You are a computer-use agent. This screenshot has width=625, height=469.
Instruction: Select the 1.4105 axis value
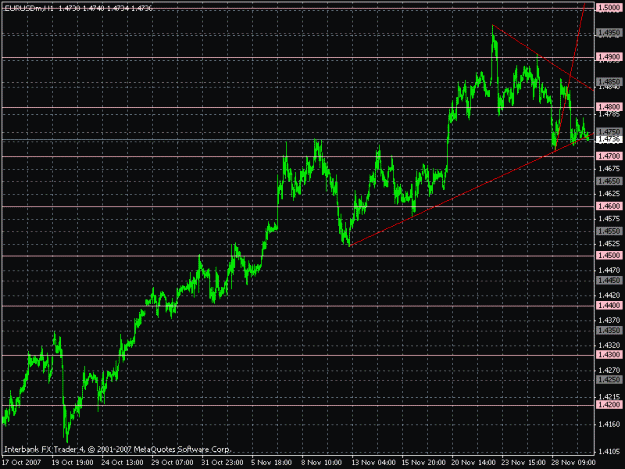click(609, 451)
